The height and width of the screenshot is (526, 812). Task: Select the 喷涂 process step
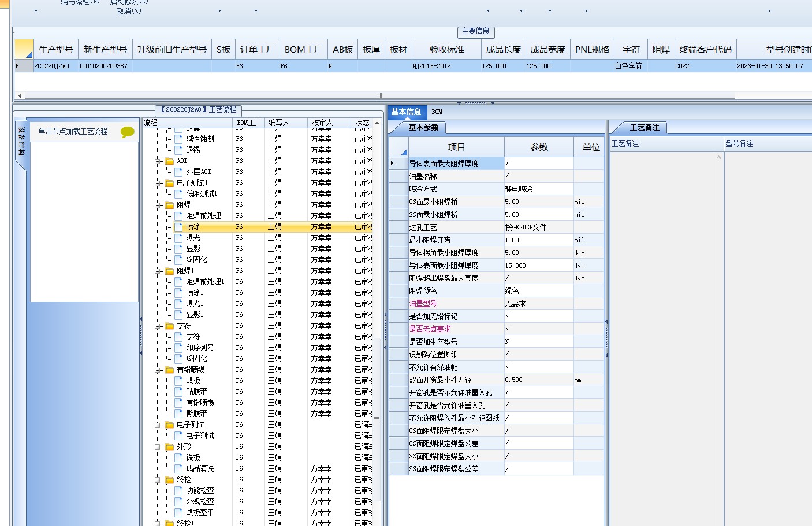pyautogui.click(x=193, y=227)
